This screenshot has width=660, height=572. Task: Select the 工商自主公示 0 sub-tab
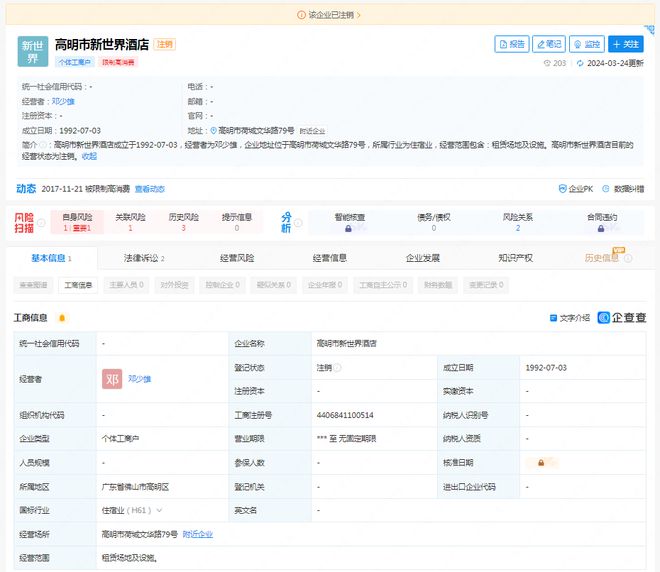pos(383,285)
